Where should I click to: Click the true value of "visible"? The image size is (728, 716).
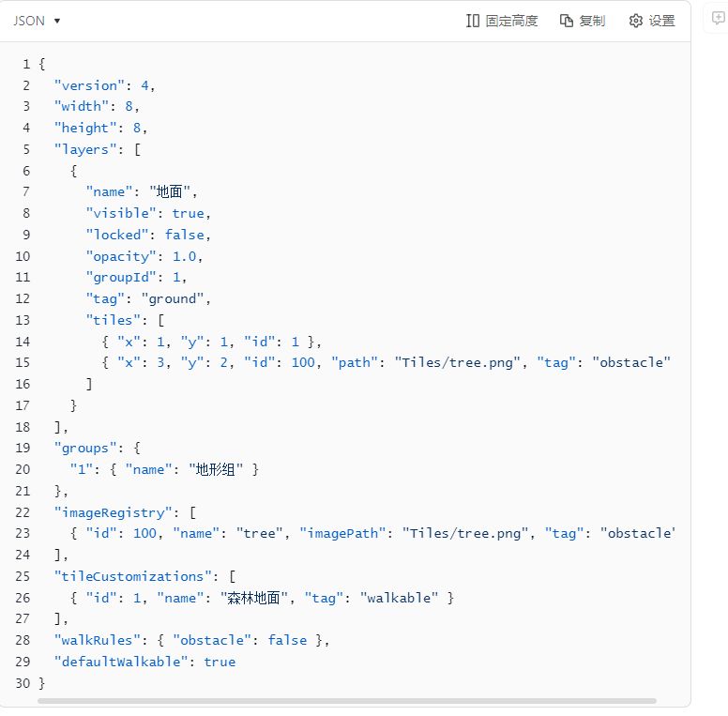point(188,213)
